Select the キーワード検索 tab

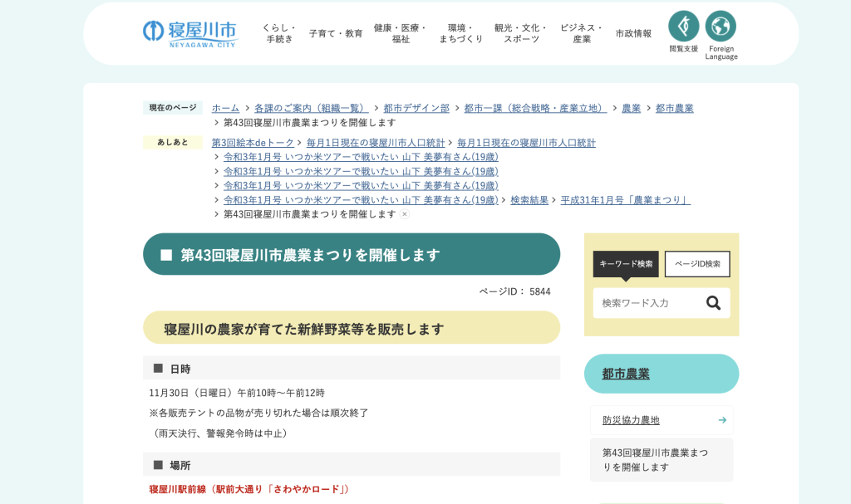click(x=626, y=264)
